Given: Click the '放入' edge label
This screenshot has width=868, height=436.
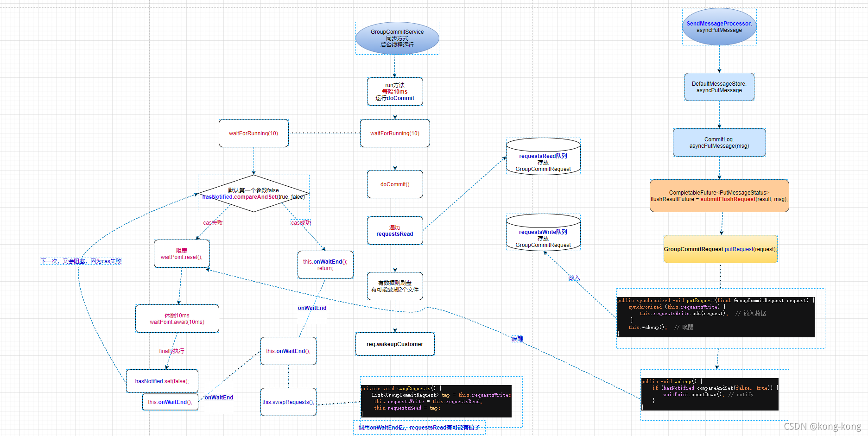Looking at the screenshot, I should coord(574,278).
